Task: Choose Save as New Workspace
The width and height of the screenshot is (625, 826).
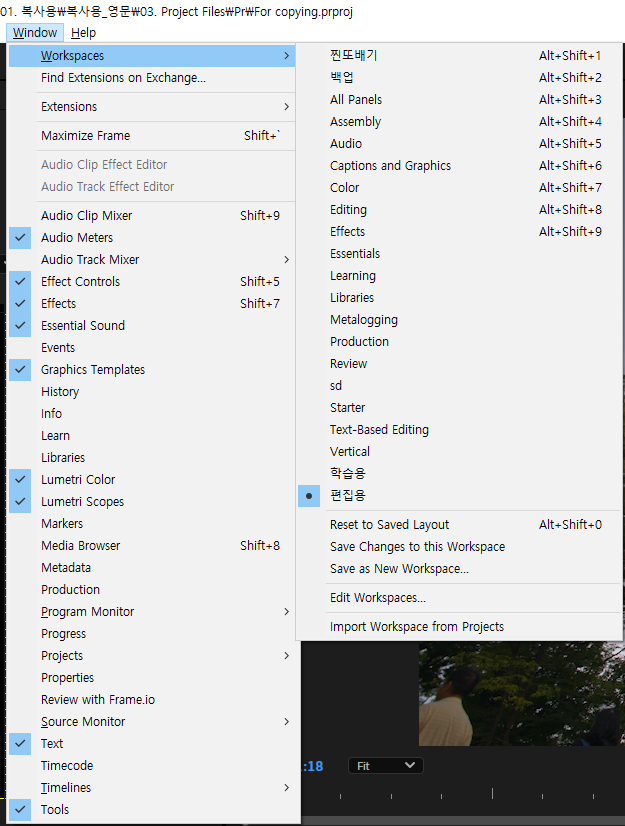Action: point(459,569)
